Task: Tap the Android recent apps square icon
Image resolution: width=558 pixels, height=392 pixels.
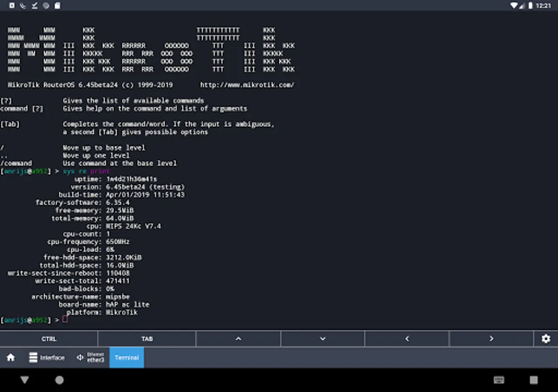Action: (534, 380)
